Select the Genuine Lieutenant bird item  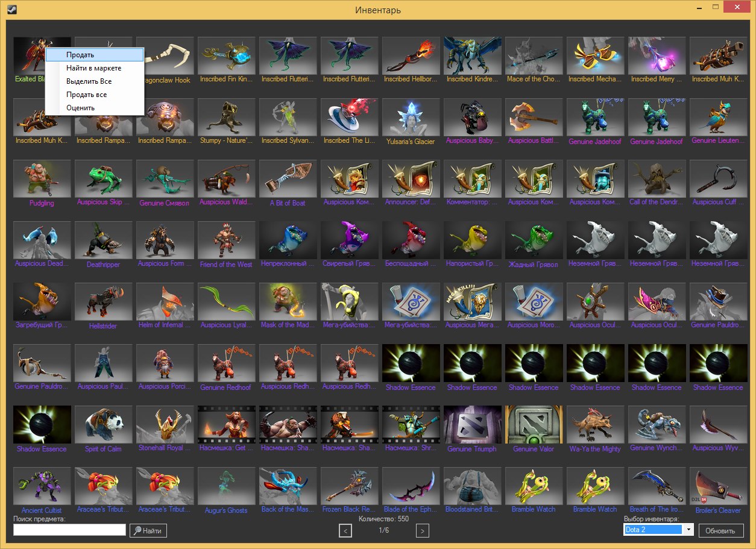719,118
